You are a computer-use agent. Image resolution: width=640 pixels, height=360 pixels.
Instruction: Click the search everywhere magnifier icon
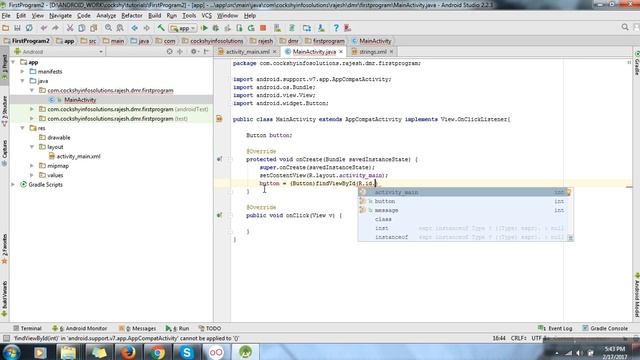coord(625,27)
